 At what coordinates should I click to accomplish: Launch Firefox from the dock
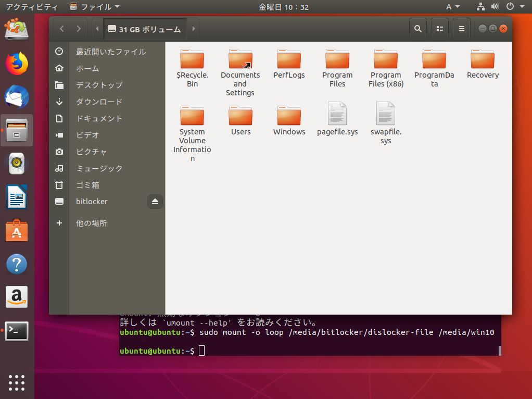[x=17, y=64]
